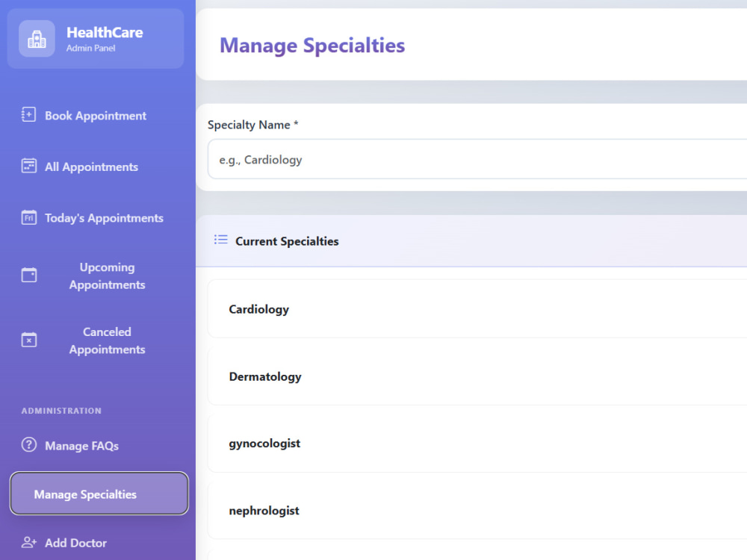Click the Upcoming Appointments calendar icon
Image resolution: width=747 pixels, height=560 pixels.
click(28, 275)
